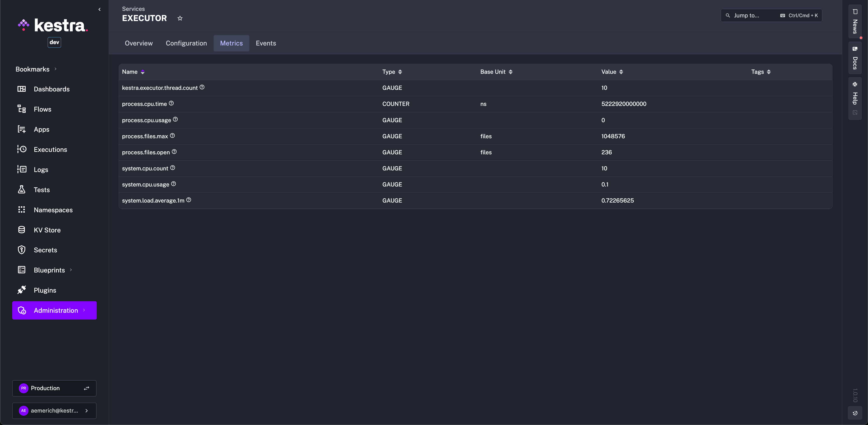868x425 pixels.
Task: Click the Dashboards icon in sidebar
Action: coord(21,89)
